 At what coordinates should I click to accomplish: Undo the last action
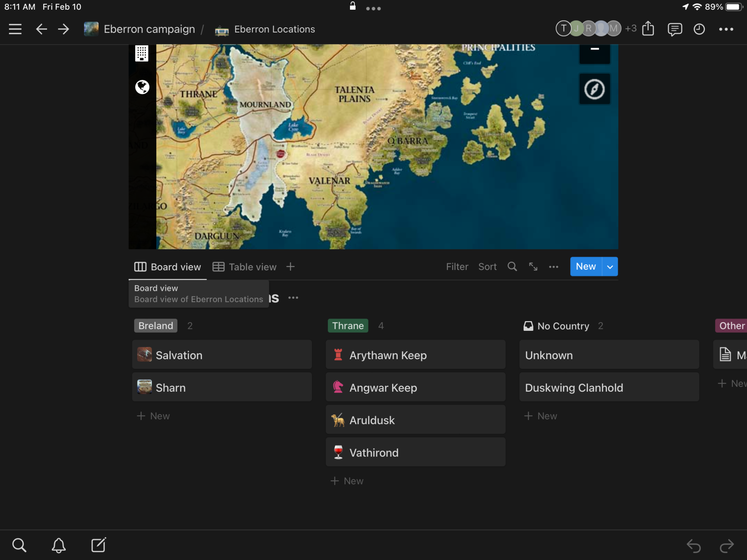click(694, 546)
